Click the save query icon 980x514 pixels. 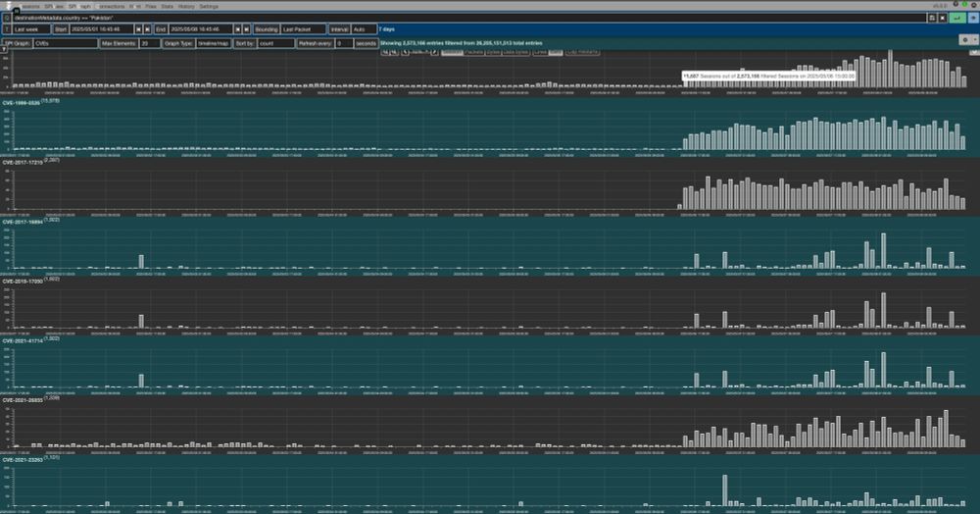932,18
